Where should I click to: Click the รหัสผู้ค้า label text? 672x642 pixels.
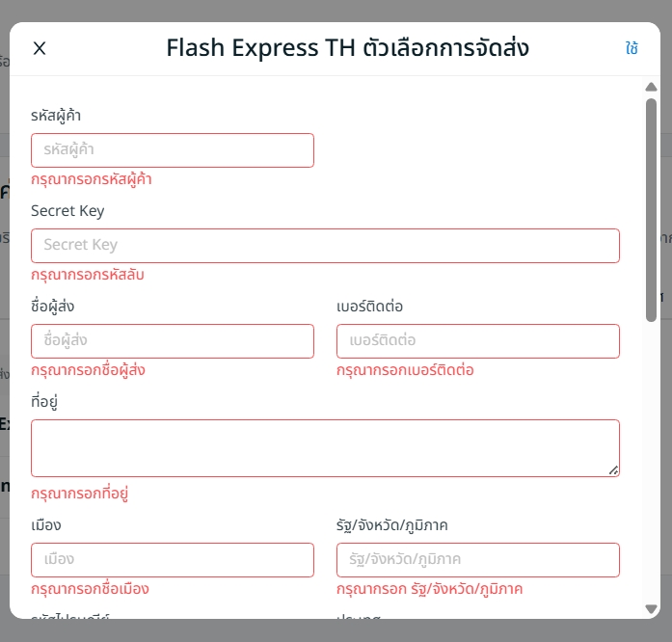56,116
